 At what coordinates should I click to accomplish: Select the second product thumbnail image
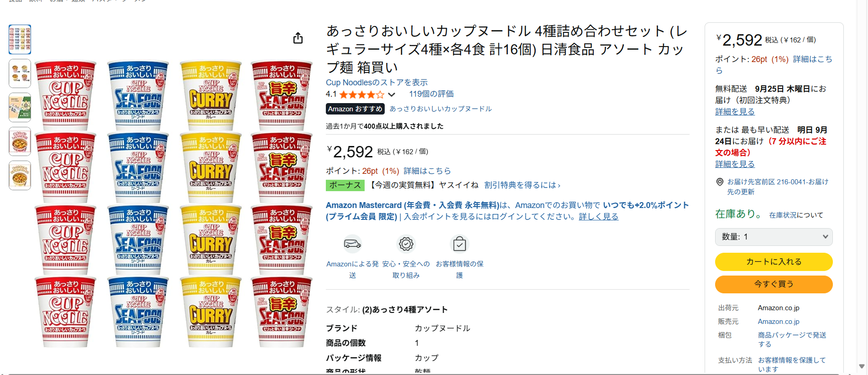point(20,73)
